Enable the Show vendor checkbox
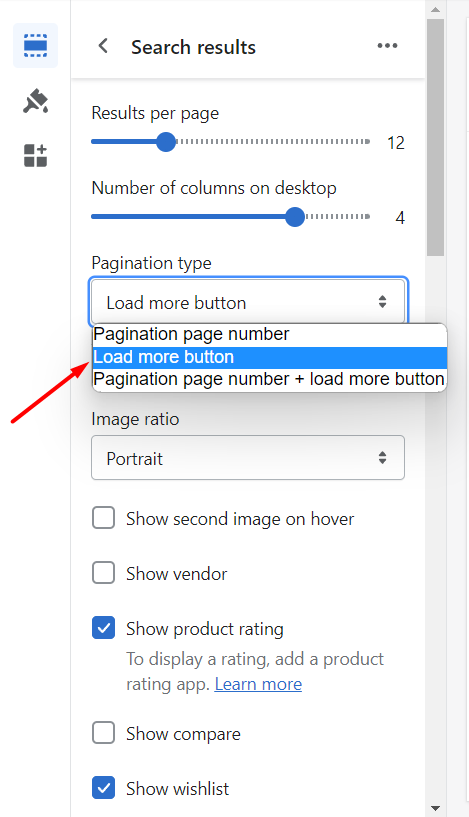The image size is (469, 817). (104, 573)
